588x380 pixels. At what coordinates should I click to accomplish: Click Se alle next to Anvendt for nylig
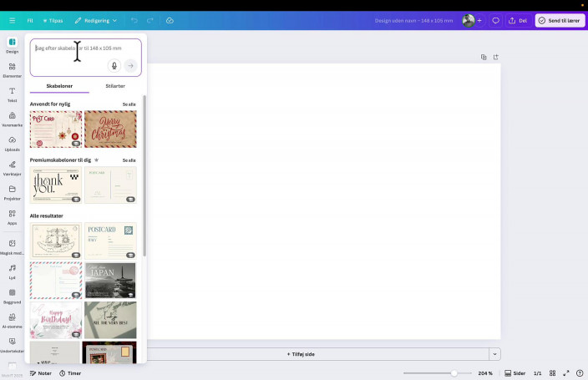pyautogui.click(x=129, y=104)
